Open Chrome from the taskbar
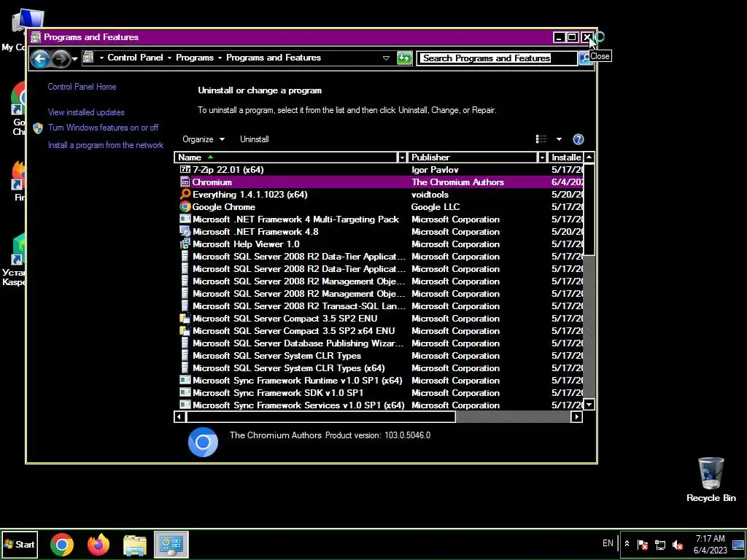747x560 pixels. (62, 545)
